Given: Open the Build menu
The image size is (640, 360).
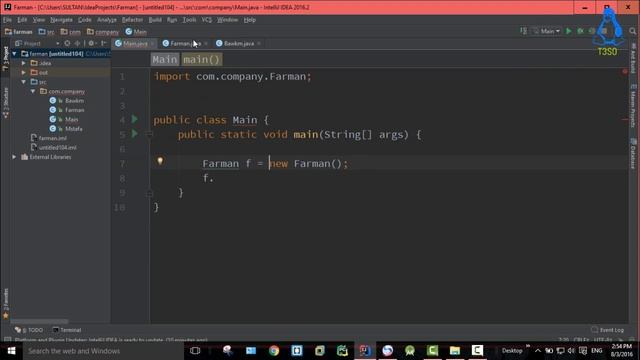Looking at the screenshot, I should 155,20.
